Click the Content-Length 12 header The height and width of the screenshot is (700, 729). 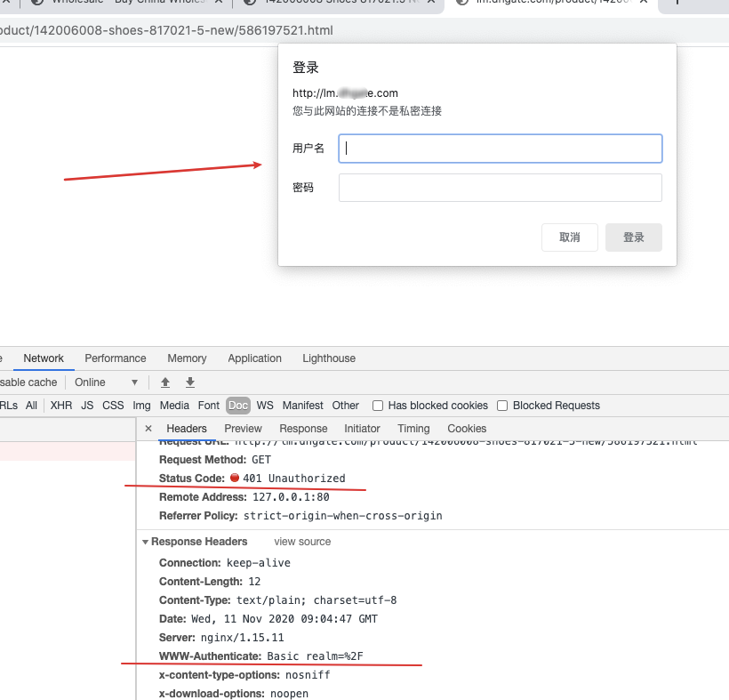[x=210, y=582]
